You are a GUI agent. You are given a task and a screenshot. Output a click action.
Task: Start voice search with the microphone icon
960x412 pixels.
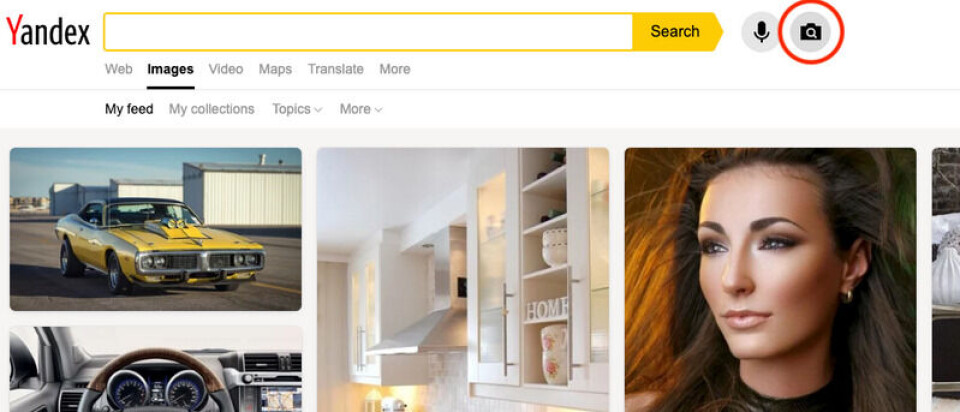coord(761,32)
